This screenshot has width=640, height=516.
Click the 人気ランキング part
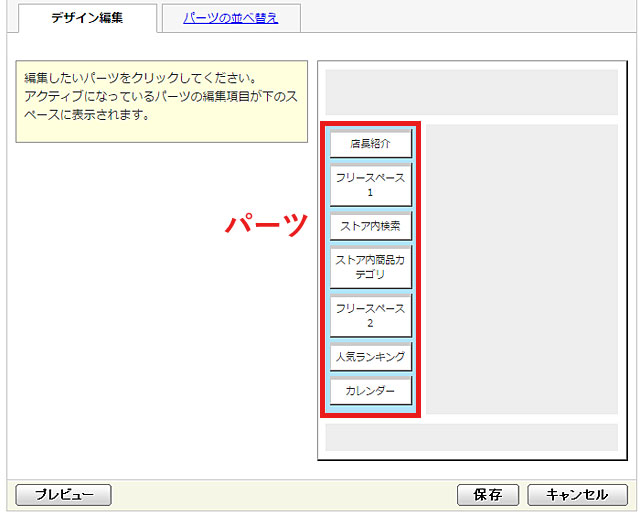coord(371,357)
